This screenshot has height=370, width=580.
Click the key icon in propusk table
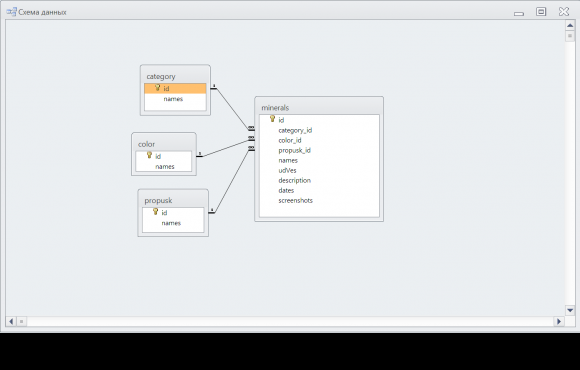(156, 212)
